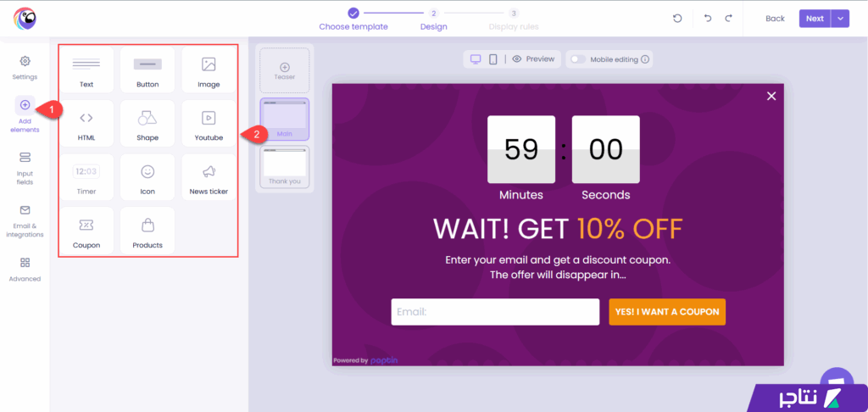Go to the Design step
868x412 pixels.
pyautogui.click(x=434, y=19)
